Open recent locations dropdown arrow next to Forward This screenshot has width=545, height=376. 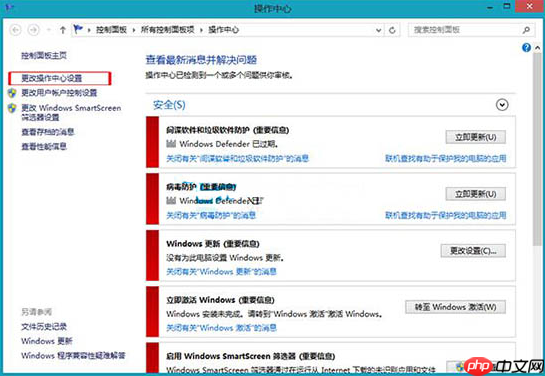pos(49,30)
